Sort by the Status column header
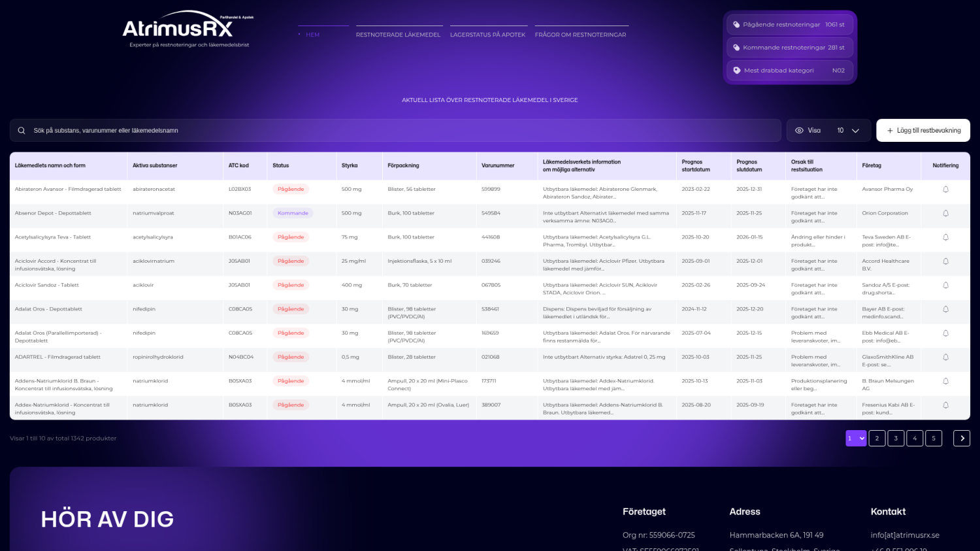 [281, 166]
